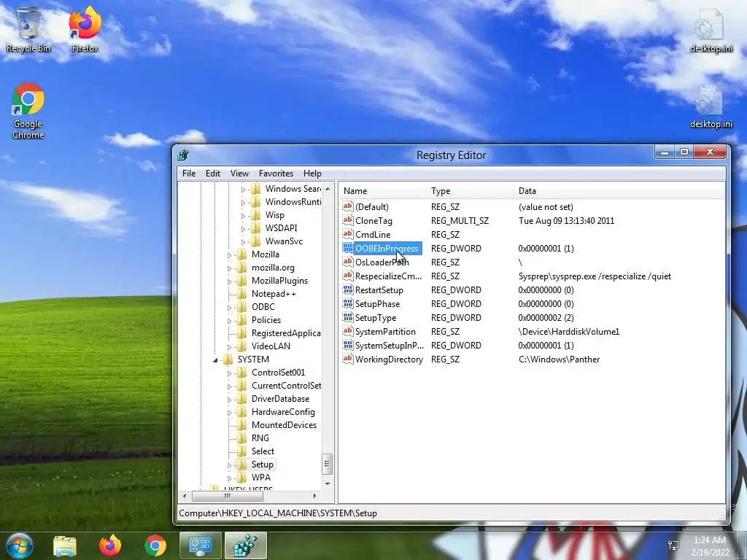Viewport: 747px width, 560px height.
Task: Select the VideoLAN key
Action: click(x=271, y=346)
